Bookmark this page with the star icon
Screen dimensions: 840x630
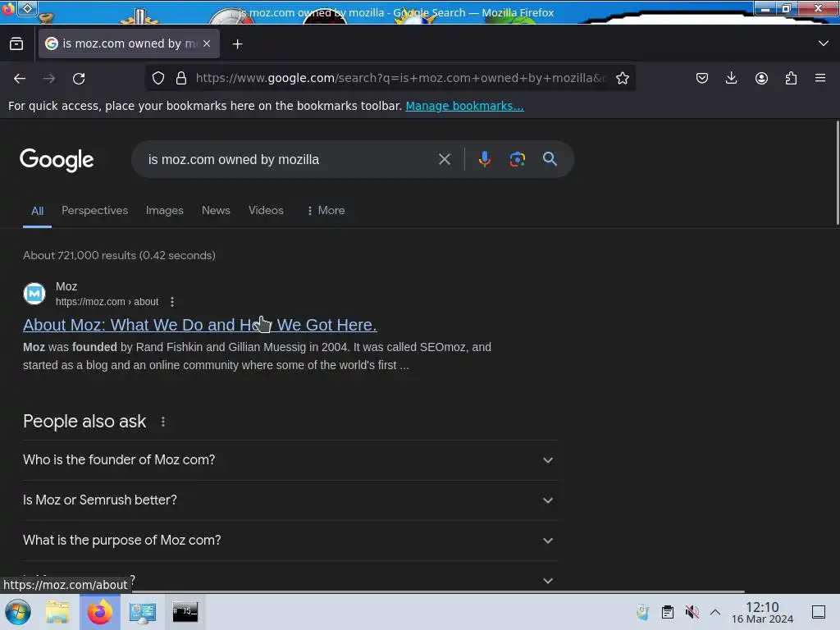[623, 78]
